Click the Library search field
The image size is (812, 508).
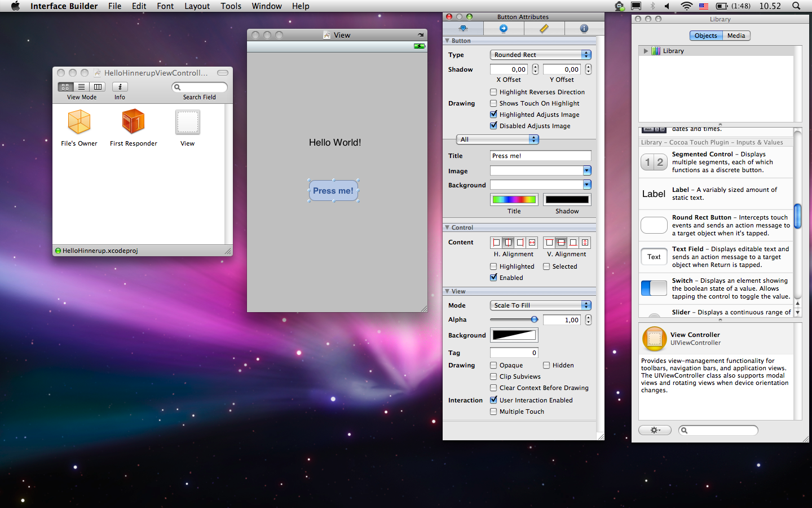point(718,430)
